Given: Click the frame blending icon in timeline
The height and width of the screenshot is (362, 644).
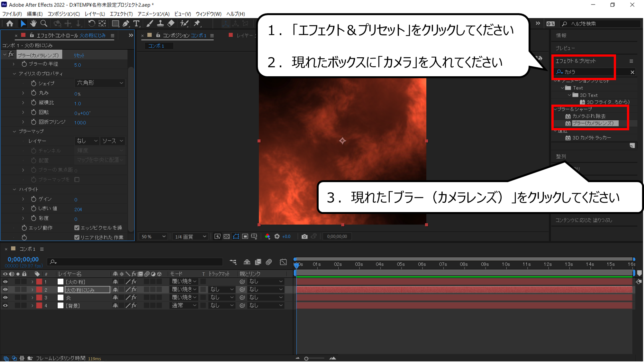Looking at the screenshot, I should (258, 262).
